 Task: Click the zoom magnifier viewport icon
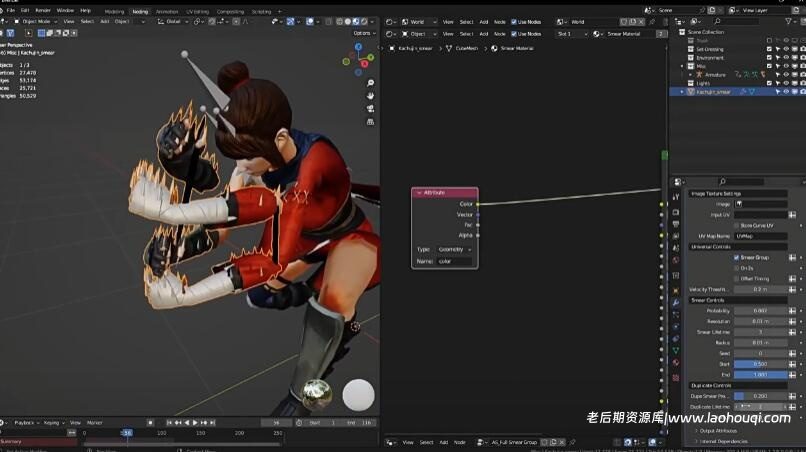[x=370, y=83]
